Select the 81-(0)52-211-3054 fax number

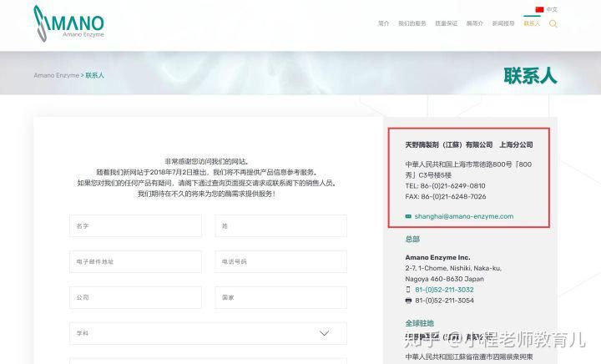pos(444,301)
